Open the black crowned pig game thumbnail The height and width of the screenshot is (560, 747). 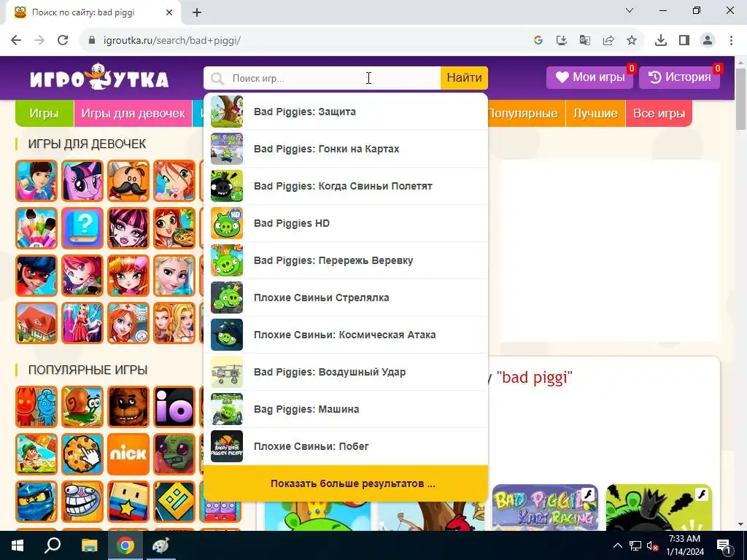click(659, 507)
